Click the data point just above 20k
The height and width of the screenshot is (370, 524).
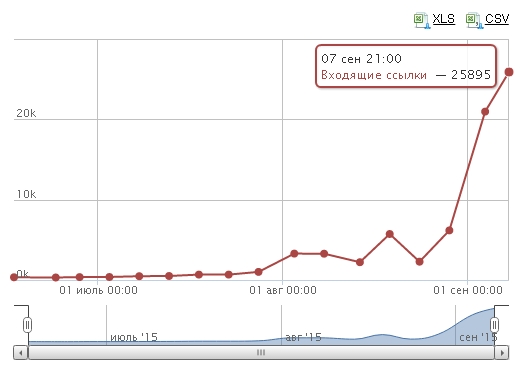click(485, 112)
